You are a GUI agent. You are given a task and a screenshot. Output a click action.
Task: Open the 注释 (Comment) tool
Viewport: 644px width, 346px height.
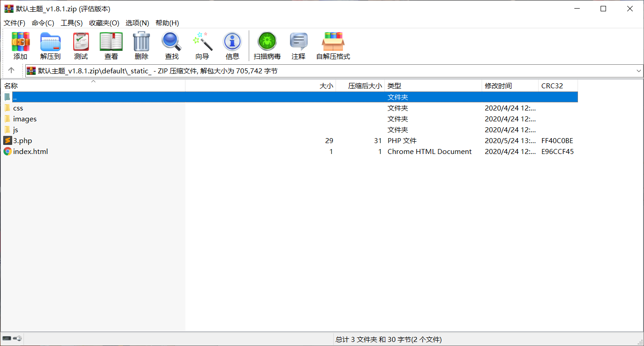click(298, 45)
